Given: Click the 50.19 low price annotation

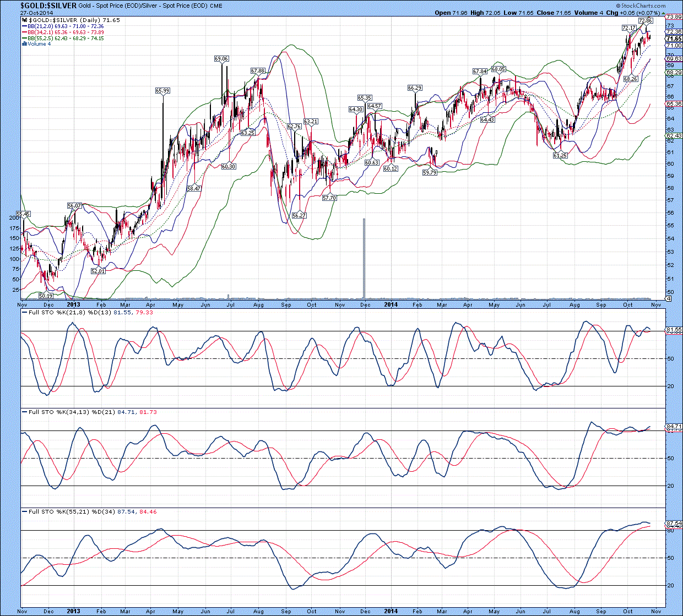Looking at the screenshot, I should click(45, 296).
